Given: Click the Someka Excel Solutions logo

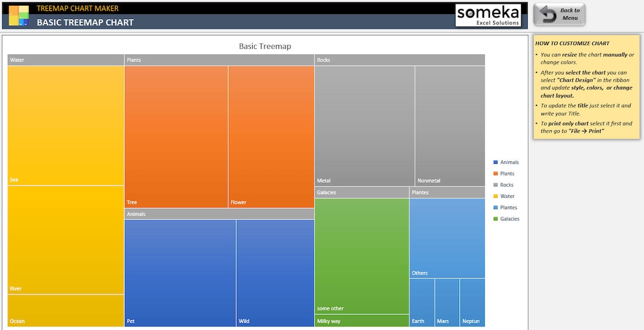Looking at the screenshot, I should (488, 16).
